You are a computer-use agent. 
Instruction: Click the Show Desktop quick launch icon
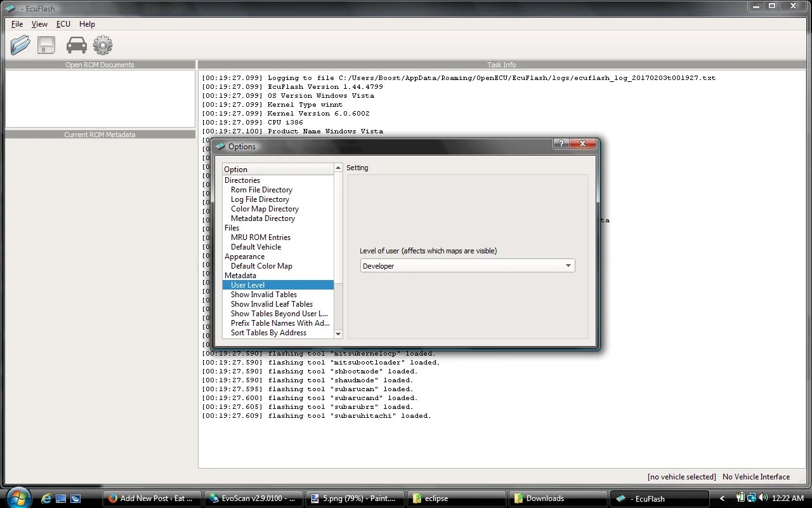61,498
